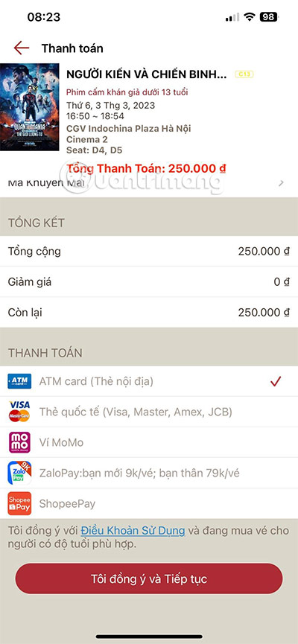298x644 pixels.
Task: Tap the Quantumania movie poster thumbnail
Action: pos(30,106)
